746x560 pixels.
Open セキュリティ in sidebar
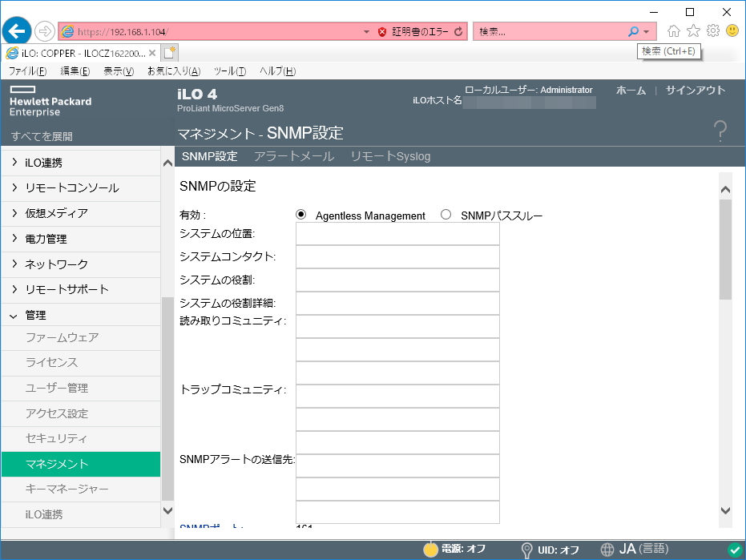81,439
